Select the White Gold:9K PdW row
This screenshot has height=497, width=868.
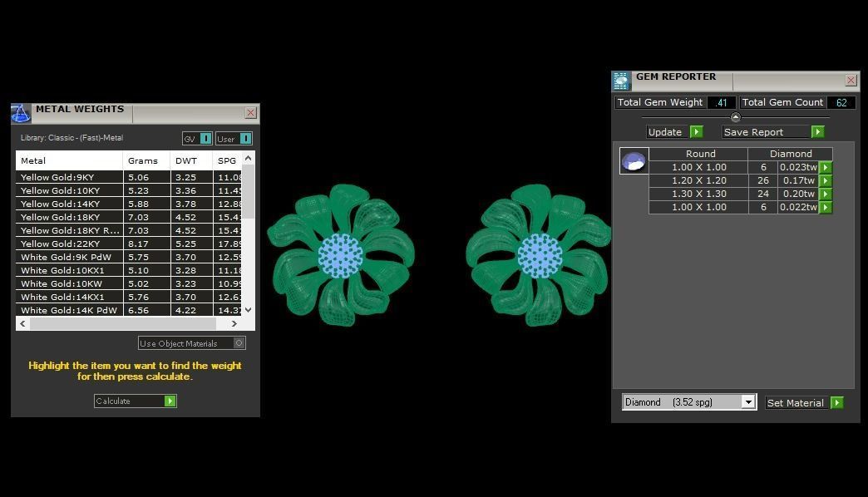click(x=129, y=257)
